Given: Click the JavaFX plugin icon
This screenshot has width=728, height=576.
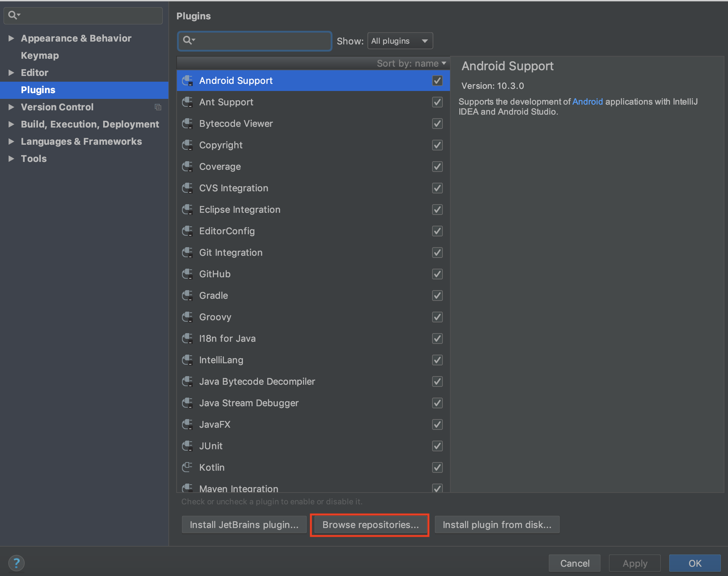Looking at the screenshot, I should coord(187,424).
